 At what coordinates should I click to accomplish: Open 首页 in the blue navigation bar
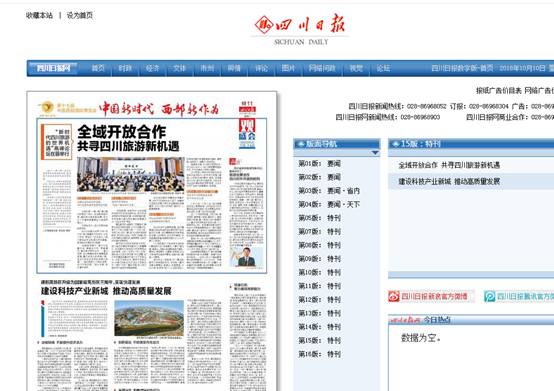98,68
